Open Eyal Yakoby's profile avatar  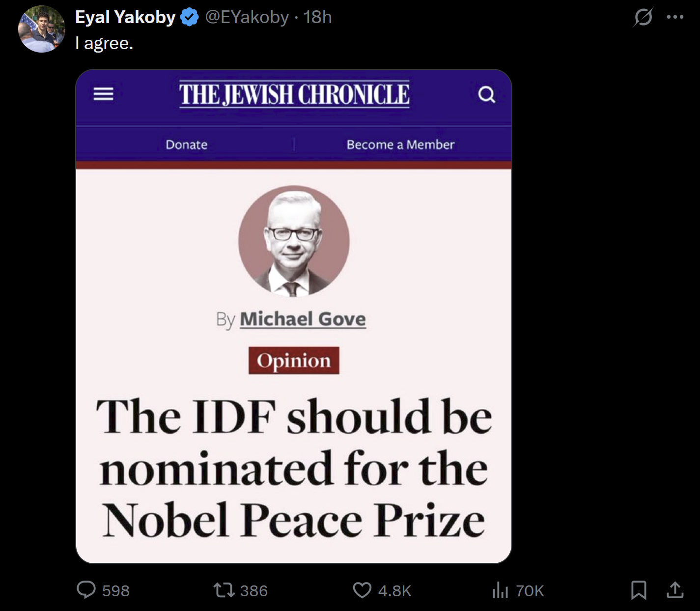[x=41, y=29]
